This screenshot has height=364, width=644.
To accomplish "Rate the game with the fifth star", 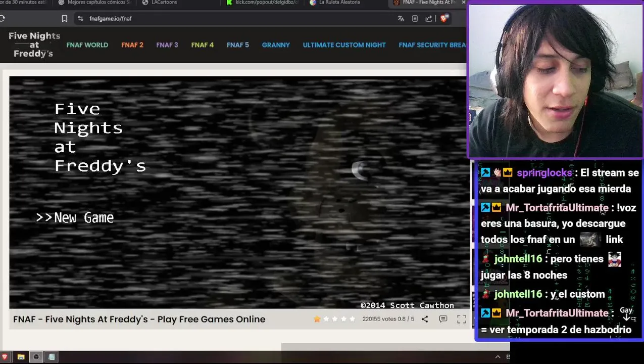I will tap(352, 319).
